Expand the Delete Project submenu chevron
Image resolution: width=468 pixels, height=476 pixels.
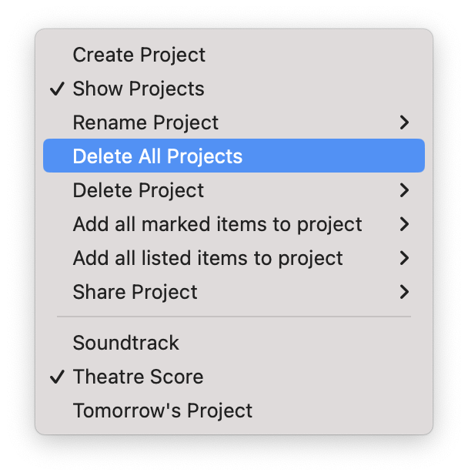point(404,190)
